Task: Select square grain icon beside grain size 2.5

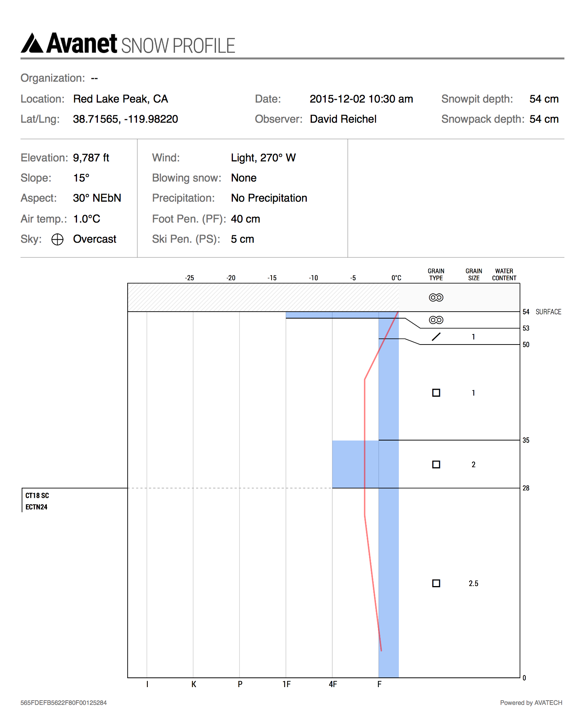Action: coord(436,583)
